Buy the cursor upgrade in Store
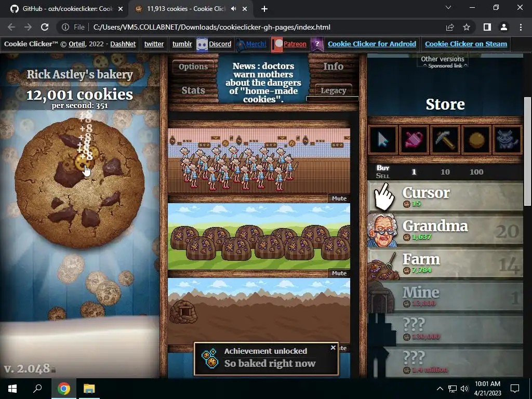The width and height of the screenshot is (532, 399). coord(383,140)
